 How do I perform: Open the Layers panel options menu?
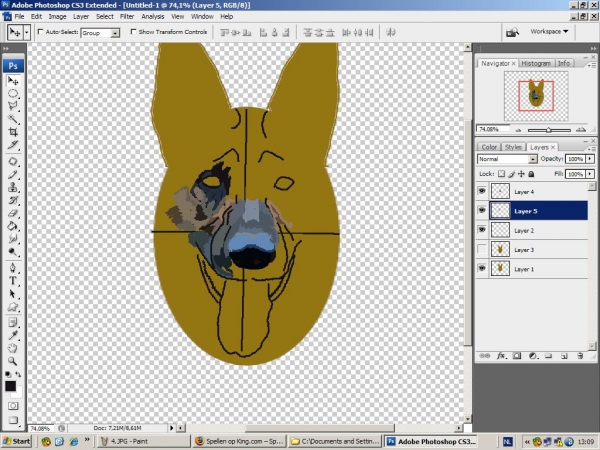coord(593,148)
